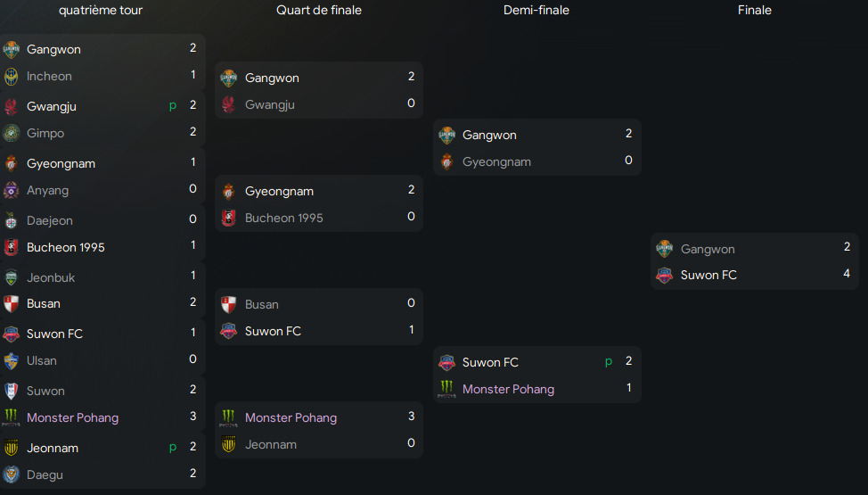The width and height of the screenshot is (868, 495).
Task: Click the Jeonbuk club badge
Action: pyautogui.click(x=12, y=278)
